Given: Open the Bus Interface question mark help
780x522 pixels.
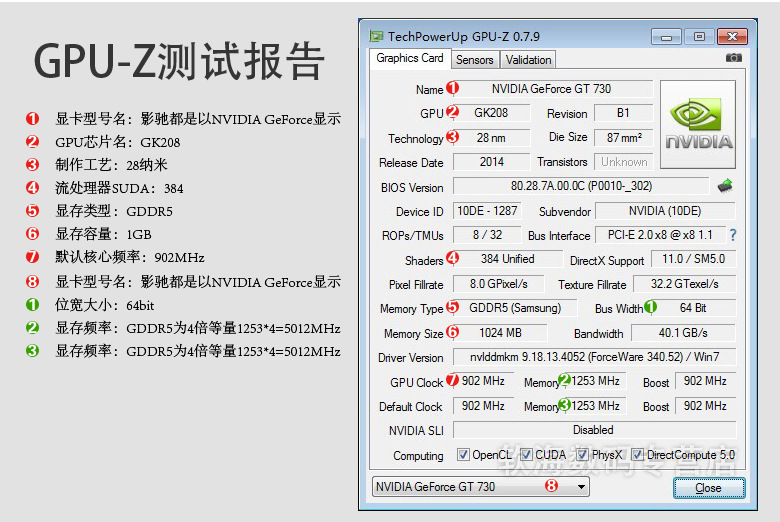Looking at the screenshot, I should [x=732, y=235].
